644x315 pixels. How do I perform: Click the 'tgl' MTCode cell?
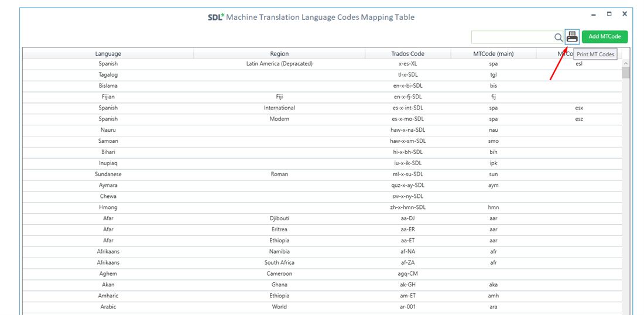coord(494,75)
